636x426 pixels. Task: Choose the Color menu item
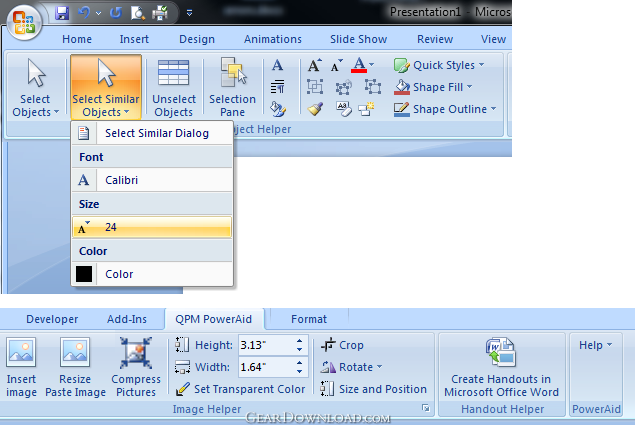click(152, 274)
